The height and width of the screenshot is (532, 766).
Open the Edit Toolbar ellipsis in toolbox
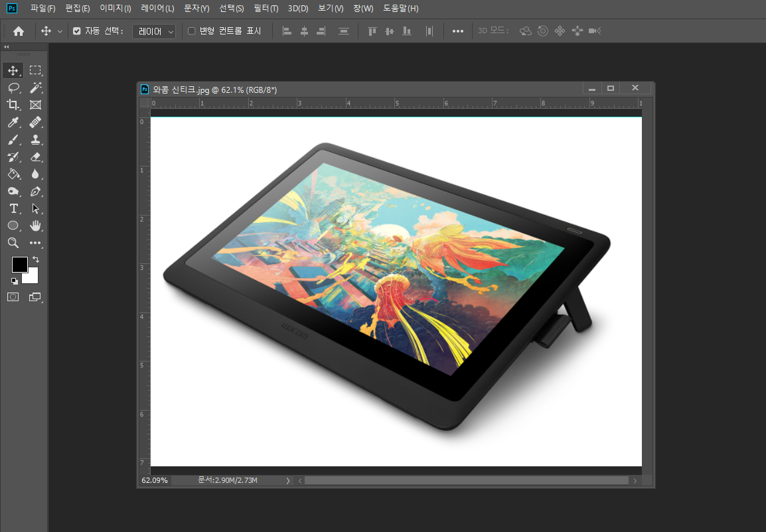point(35,243)
